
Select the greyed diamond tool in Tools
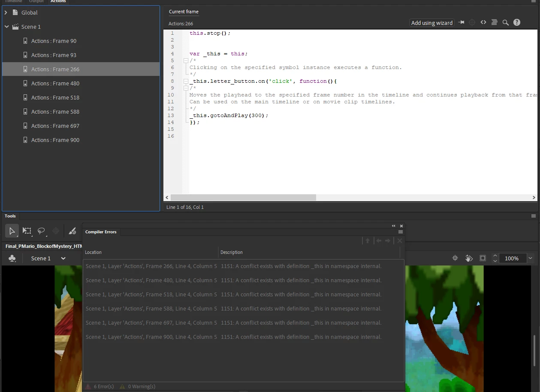(x=56, y=231)
